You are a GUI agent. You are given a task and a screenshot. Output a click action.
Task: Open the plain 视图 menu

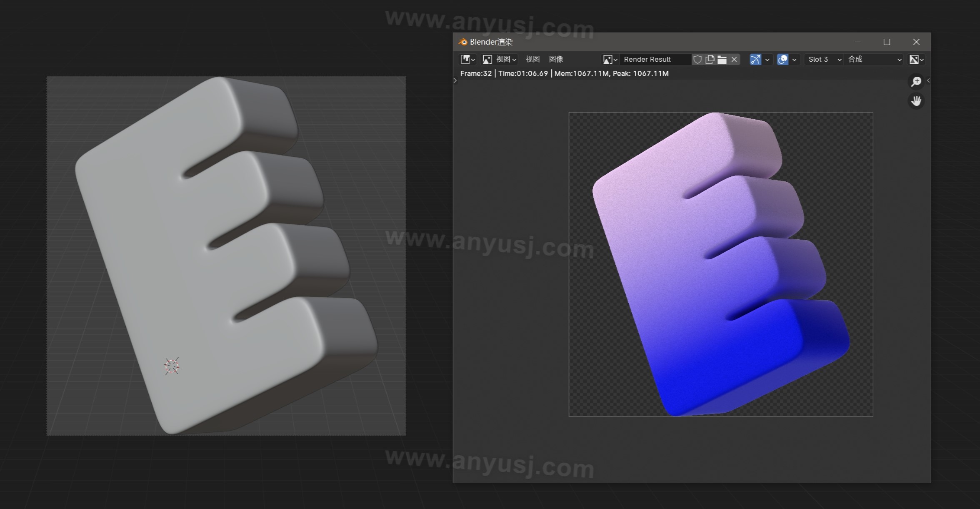(x=532, y=60)
